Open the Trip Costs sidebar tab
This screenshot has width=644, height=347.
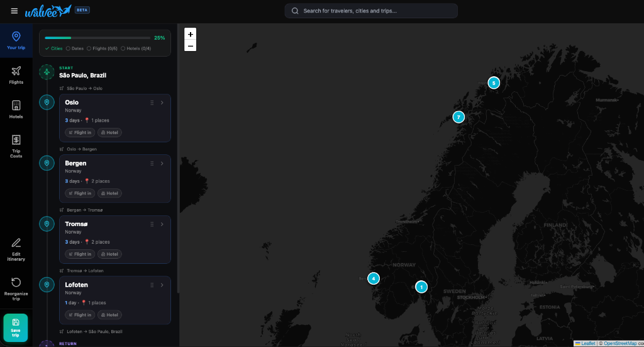coord(16,146)
